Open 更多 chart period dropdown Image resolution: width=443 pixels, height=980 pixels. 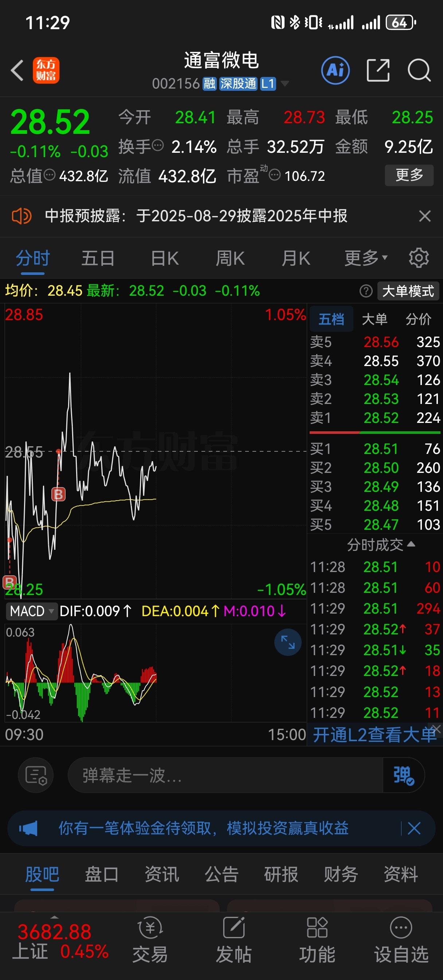coord(366,258)
